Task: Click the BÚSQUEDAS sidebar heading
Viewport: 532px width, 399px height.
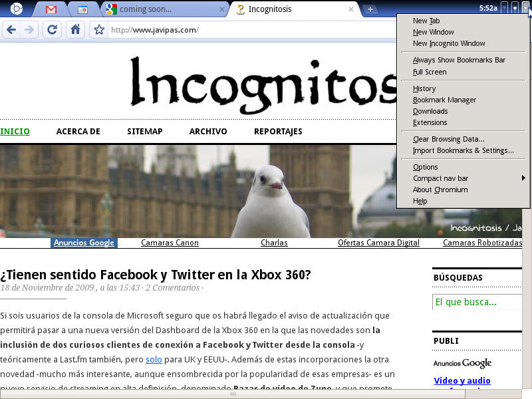Action: tap(458, 277)
